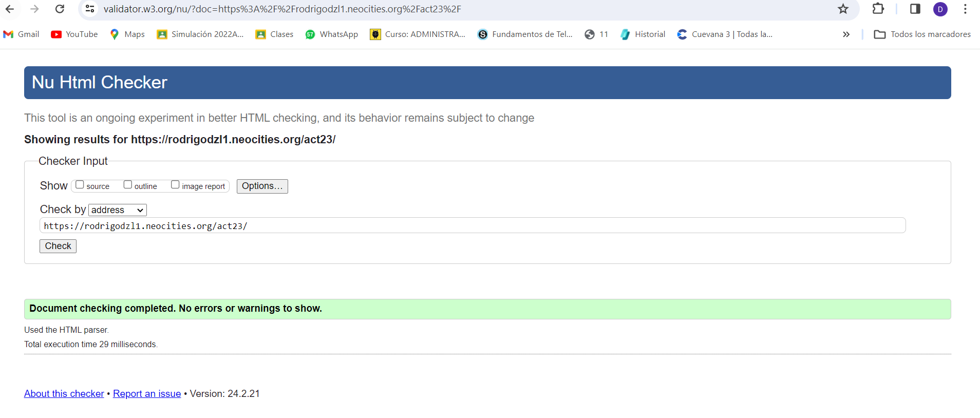Click the URL input field

coord(473,225)
